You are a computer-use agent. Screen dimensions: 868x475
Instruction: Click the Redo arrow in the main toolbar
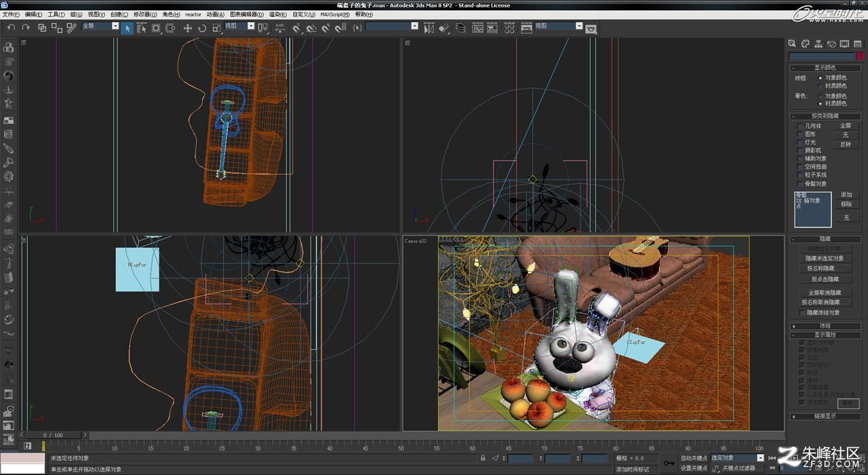(25, 27)
